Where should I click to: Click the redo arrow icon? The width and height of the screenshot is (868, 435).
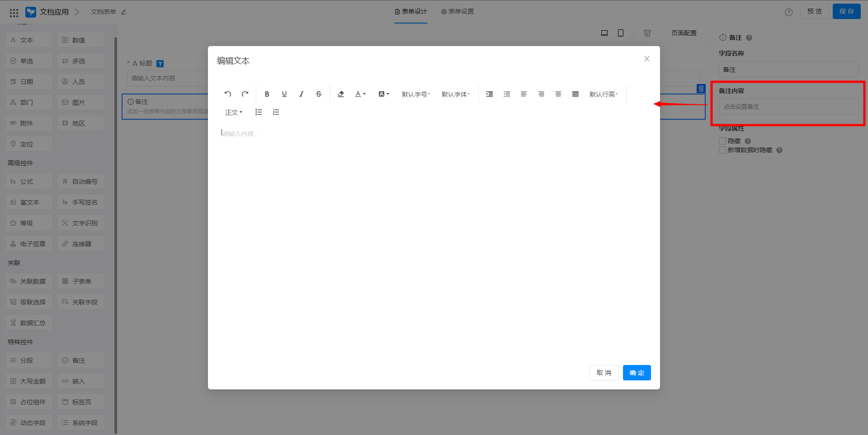point(245,94)
